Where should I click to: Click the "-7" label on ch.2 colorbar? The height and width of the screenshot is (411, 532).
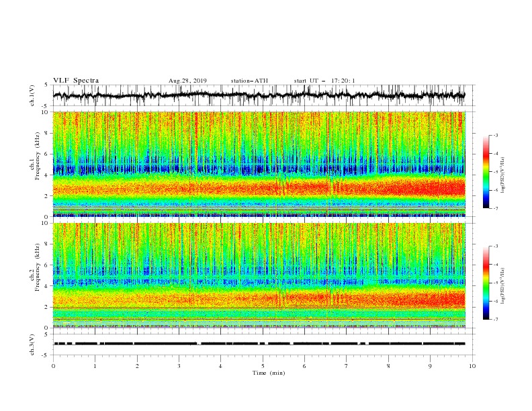495,319
